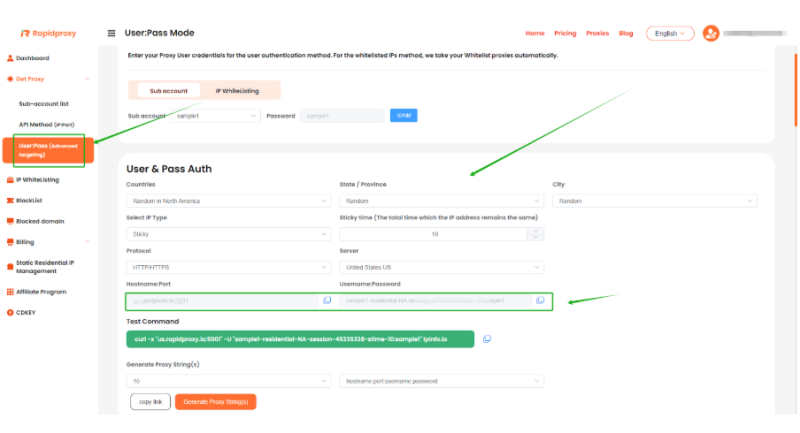Open the Protocol dropdown

click(x=229, y=267)
